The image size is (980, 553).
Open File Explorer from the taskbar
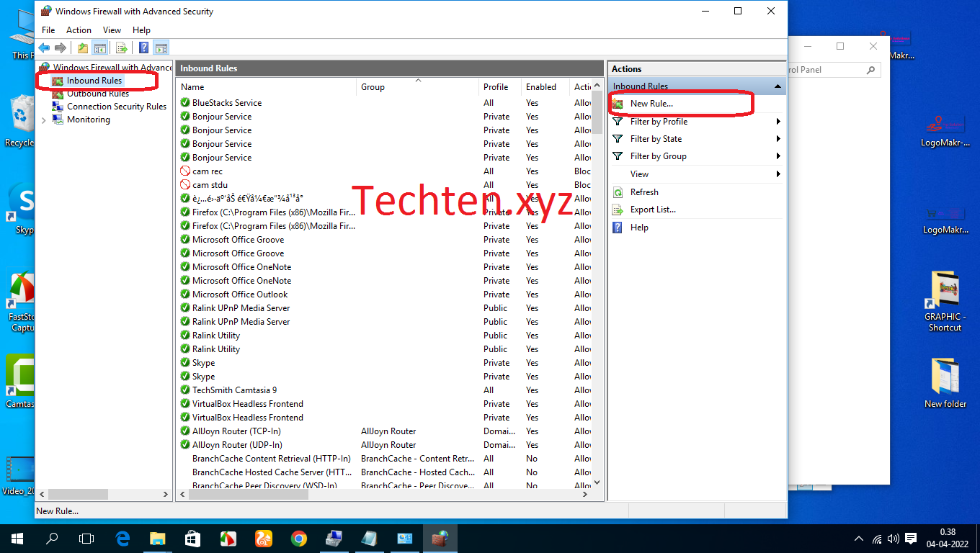[x=157, y=538]
